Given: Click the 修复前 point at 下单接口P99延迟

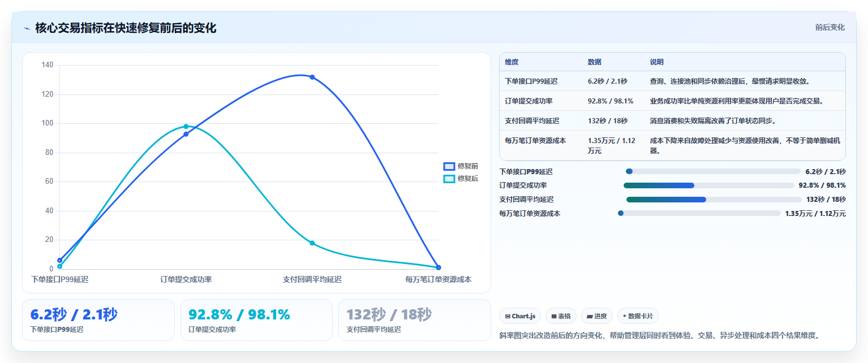Looking at the screenshot, I should click(x=59, y=260).
